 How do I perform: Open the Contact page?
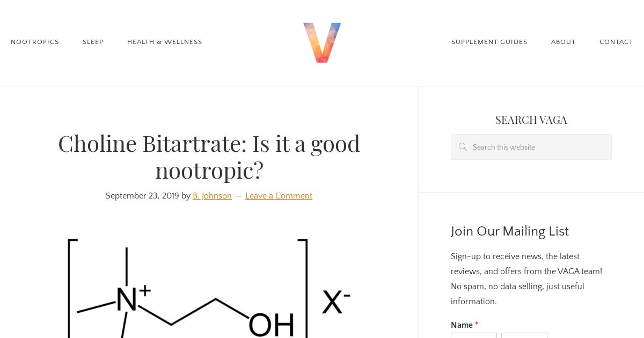[x=616, y=42]
